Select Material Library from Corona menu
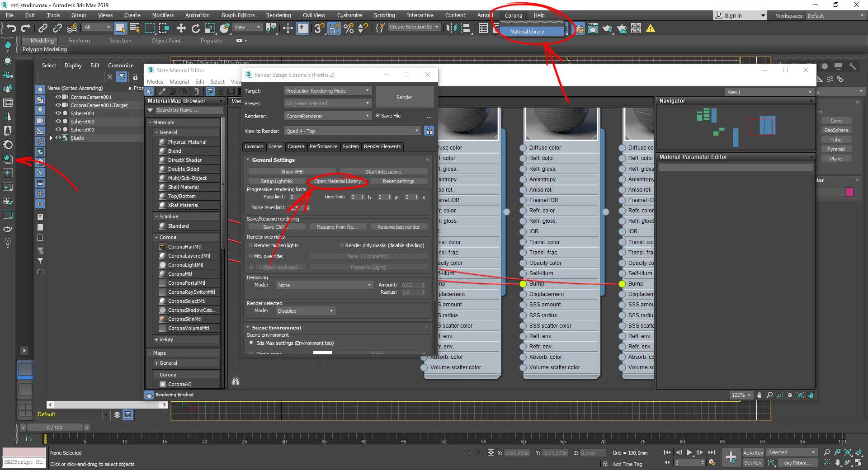 point(527,32)
